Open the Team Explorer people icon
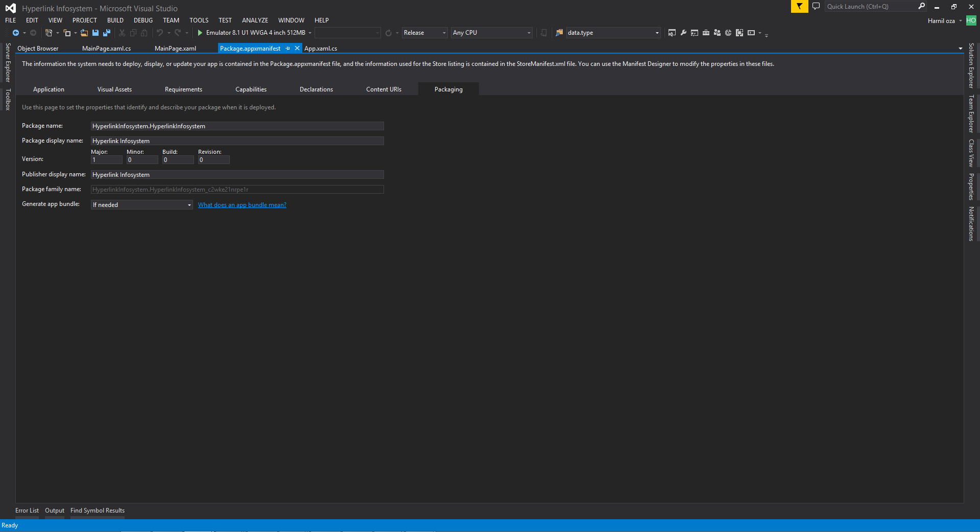 (x=717, y=33)
